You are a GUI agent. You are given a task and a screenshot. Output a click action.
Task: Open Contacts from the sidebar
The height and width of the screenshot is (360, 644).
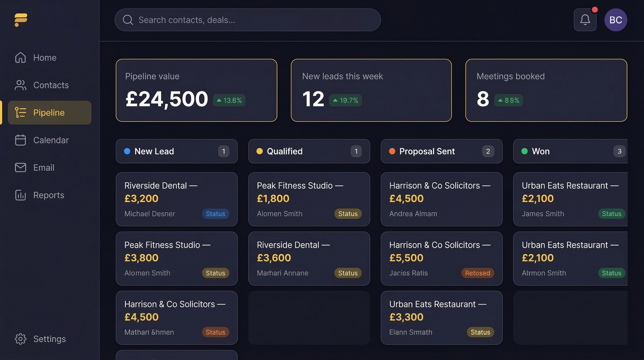[x=51, y=85]
